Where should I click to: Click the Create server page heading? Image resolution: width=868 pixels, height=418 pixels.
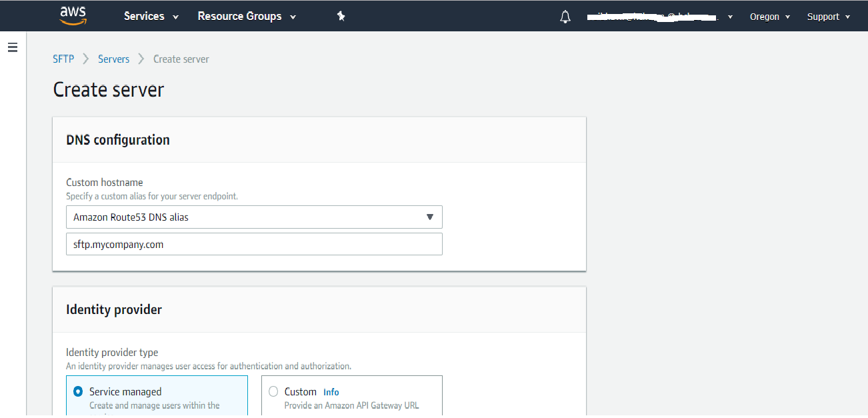[108, 90]
